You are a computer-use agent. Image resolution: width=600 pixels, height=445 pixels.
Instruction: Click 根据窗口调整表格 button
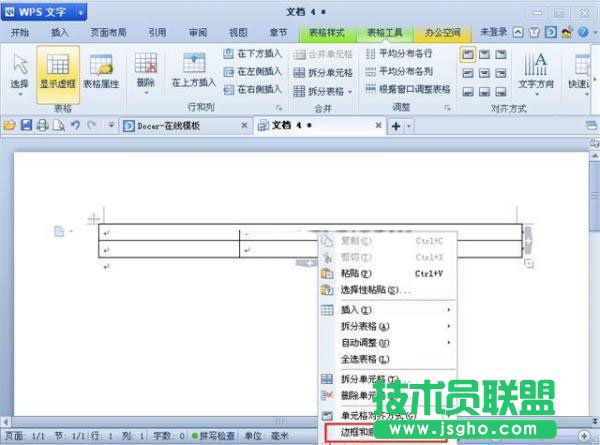(408, 90)
